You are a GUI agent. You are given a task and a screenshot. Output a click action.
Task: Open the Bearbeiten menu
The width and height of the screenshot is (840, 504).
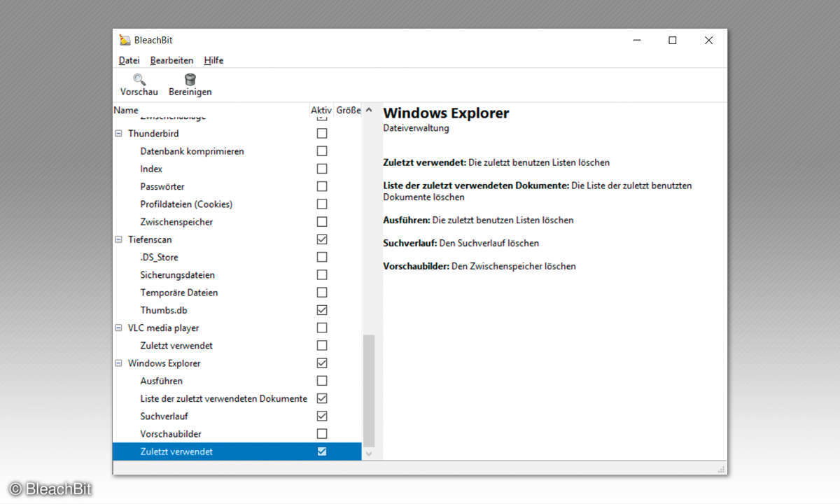[171, 60]
